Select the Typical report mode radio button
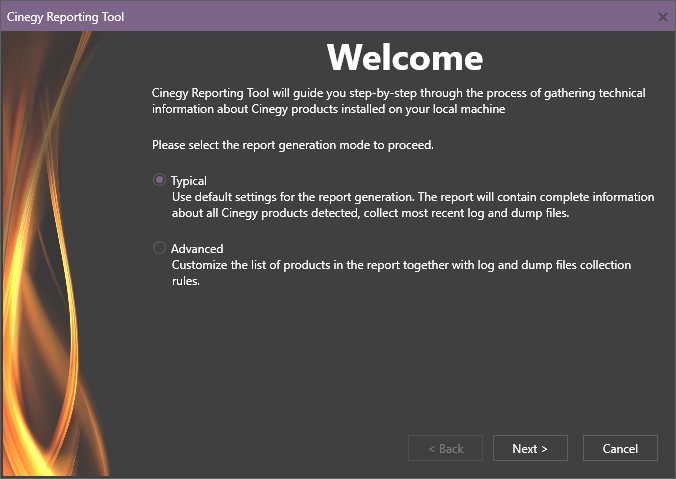 click(160, 180)
